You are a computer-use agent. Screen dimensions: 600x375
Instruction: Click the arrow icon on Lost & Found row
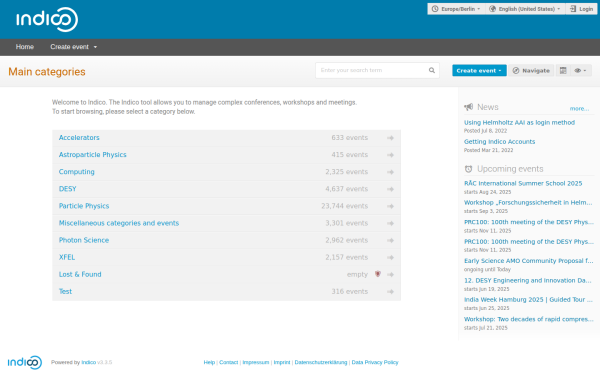[x=390, y=275]
